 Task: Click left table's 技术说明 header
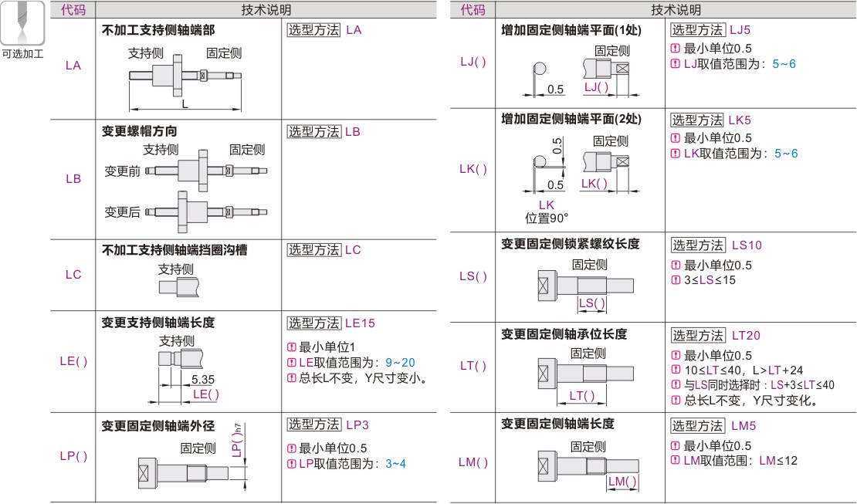[266, 10]
